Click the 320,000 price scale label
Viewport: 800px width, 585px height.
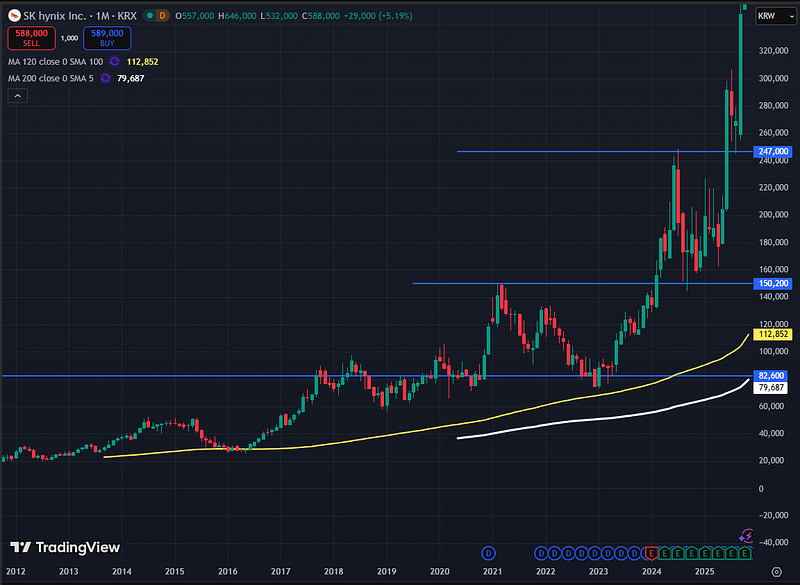[773, 50]
